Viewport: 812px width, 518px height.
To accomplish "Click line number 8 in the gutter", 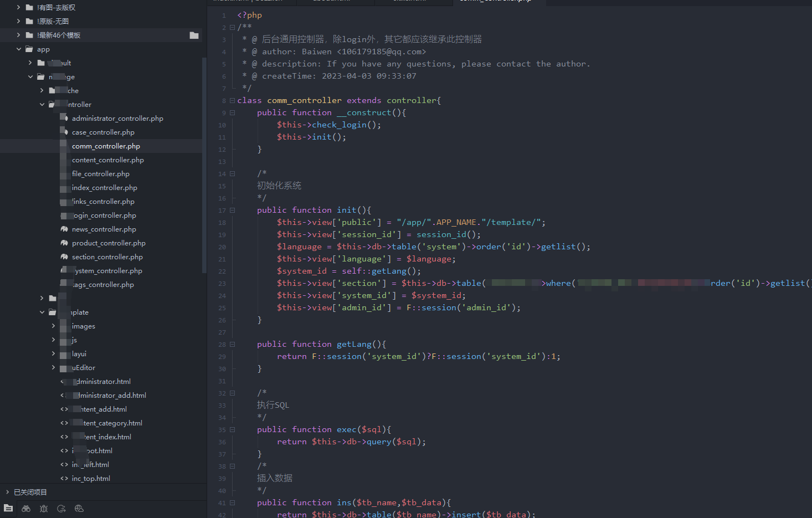I will [x=224, y=101].
